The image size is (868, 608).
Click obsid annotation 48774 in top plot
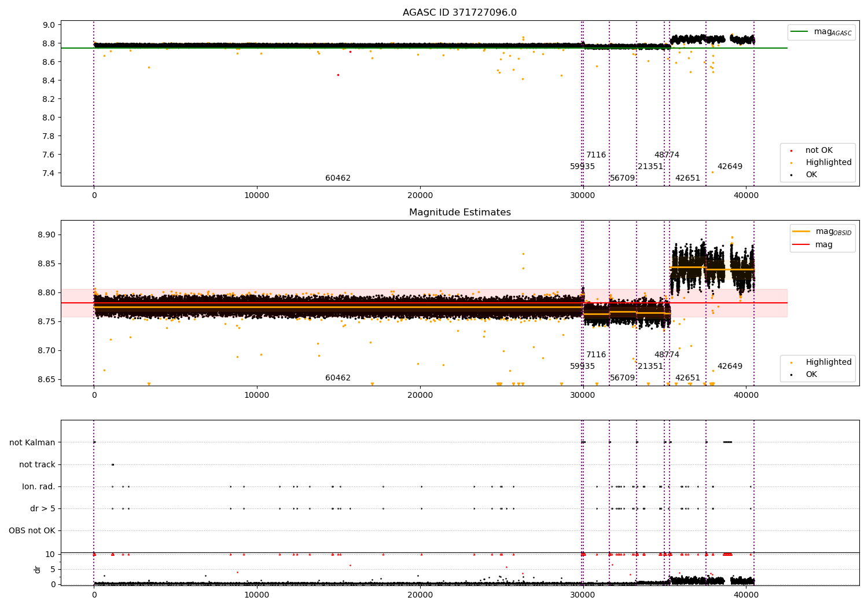[x=667, y=155]
